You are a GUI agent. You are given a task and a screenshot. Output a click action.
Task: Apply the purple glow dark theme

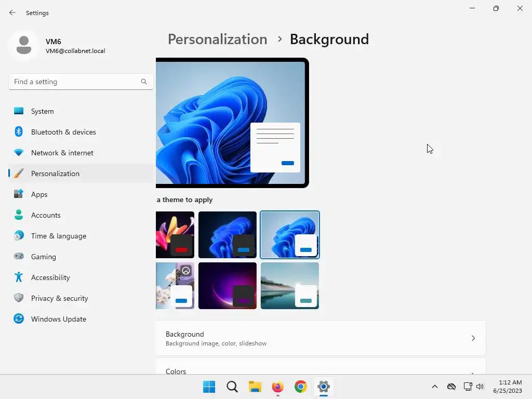tap(228, 286)
